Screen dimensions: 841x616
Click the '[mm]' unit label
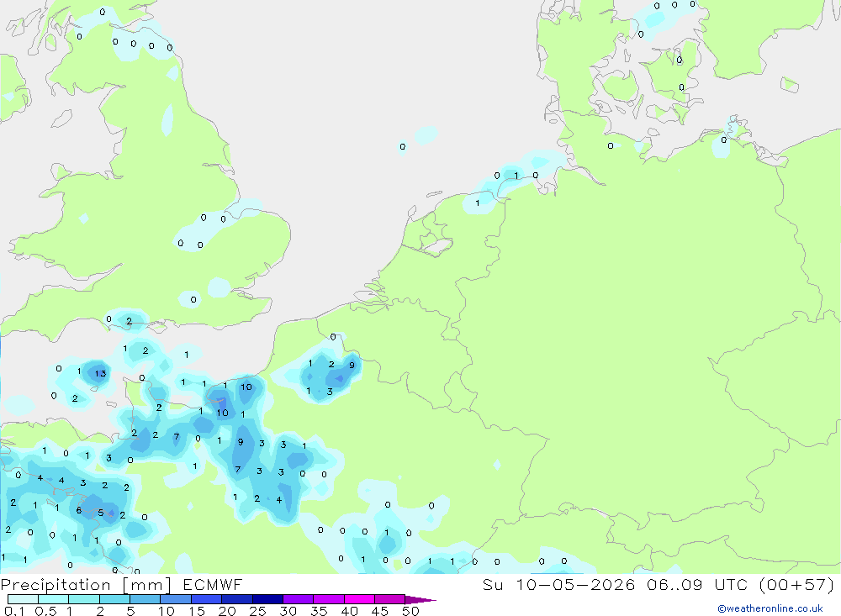[147, 585]
